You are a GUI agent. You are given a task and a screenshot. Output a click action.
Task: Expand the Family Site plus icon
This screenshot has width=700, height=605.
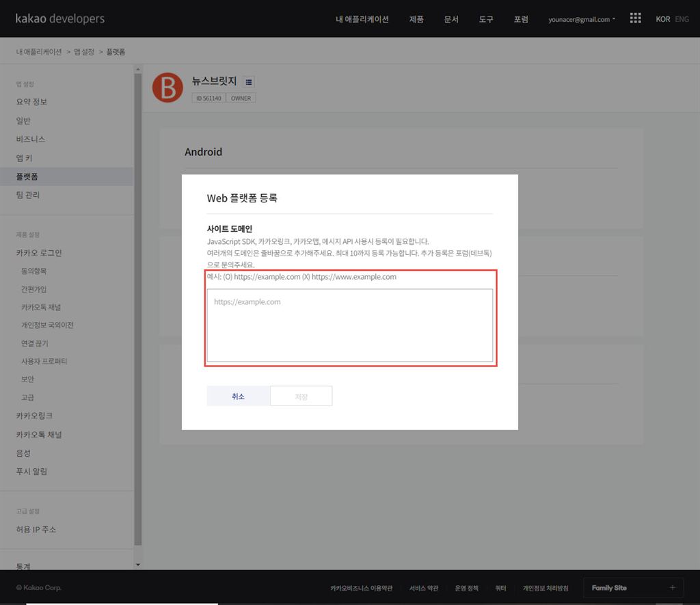coord(673,588)
